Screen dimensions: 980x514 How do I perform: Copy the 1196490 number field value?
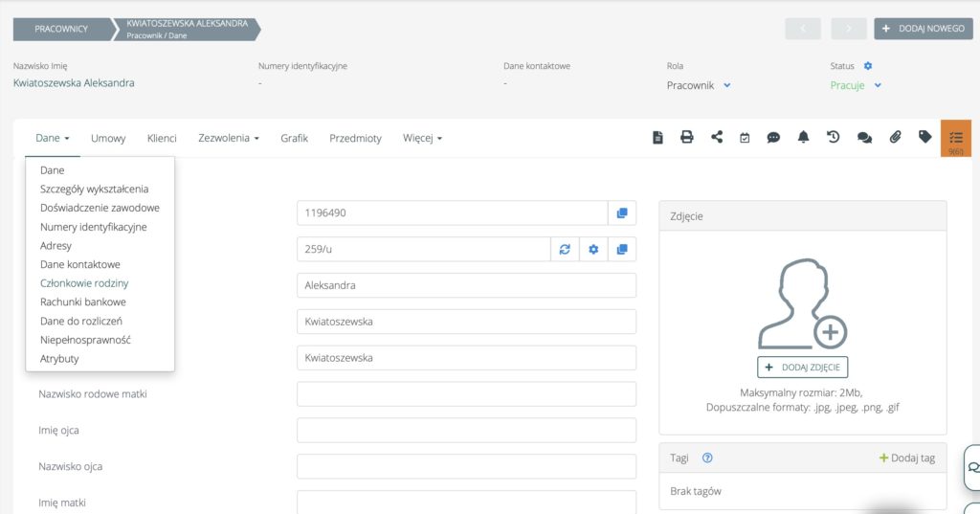pyautogui.click(x=622, y=213)
